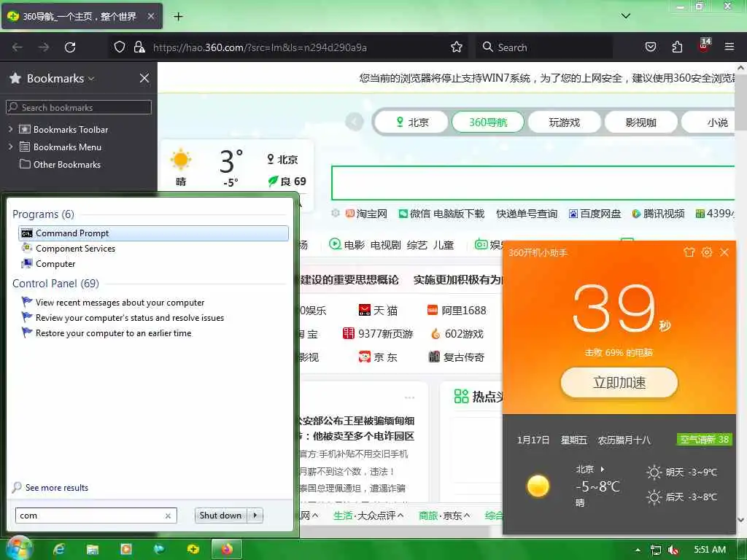The image size is (747, 560).
Task: Click See more results link
Action: pos(57,488)
